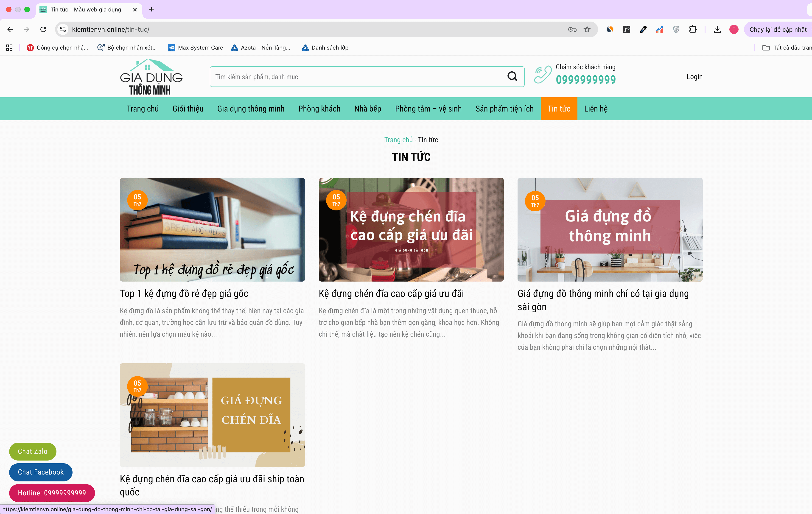This screenshot has height=514, width=812.
Task: Click Trang chủ breadcrumb link
Action: coord(398,140)
